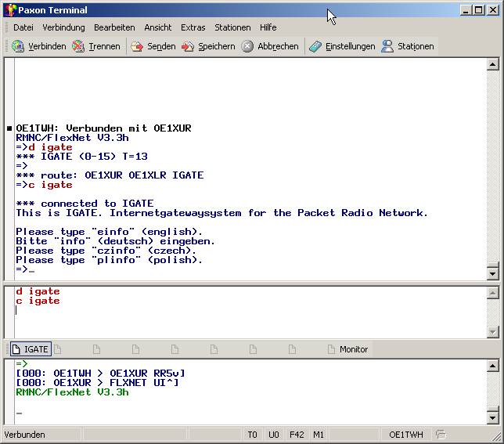
Task: Click scroll up arrow in input pane
Action: pyautogui.click(x=493, y=293)
